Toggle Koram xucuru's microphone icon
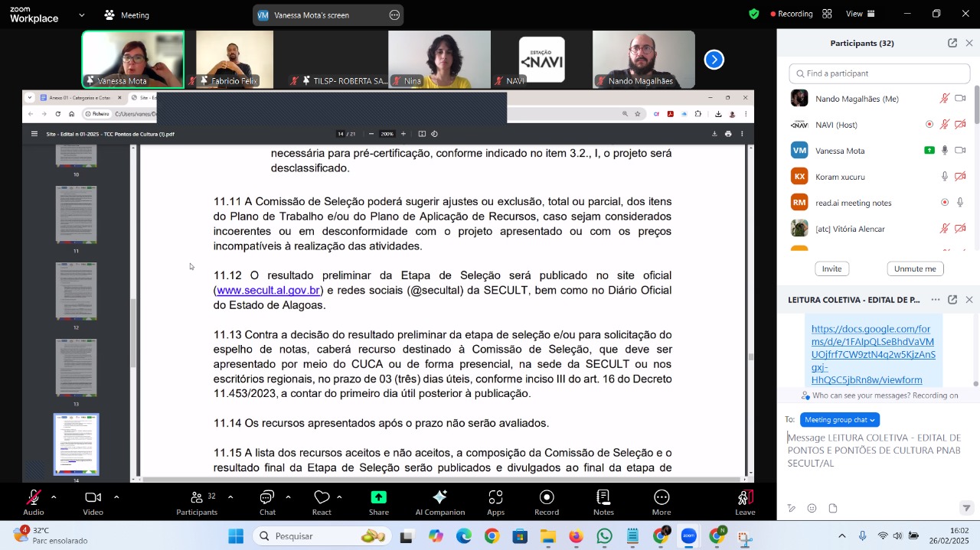The width and height of the screenshot is (980, 550). coord(945,177)
